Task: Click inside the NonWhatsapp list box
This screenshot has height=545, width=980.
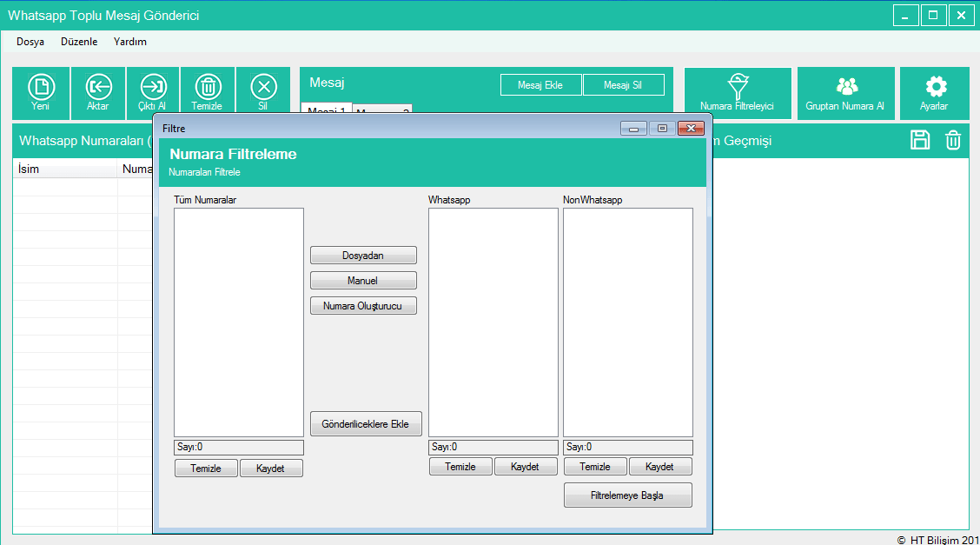Action: pyautogui.click(x=628, y=322)
